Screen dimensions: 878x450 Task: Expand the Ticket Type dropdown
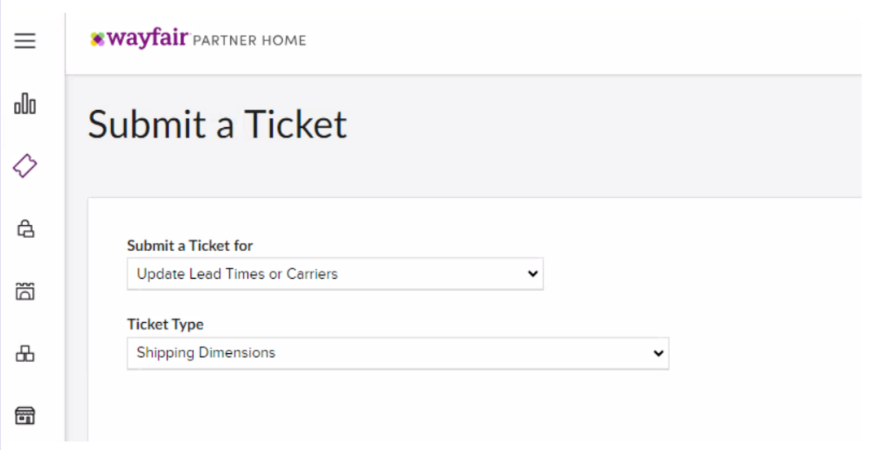[x=397, y=353]
